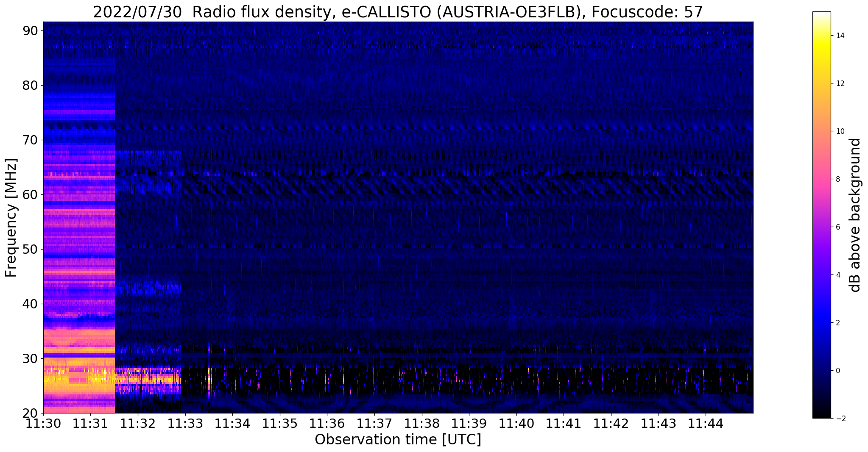Click the 'Frequency [MHz]' axis label
Screen dimensions: 868x452
11,218
